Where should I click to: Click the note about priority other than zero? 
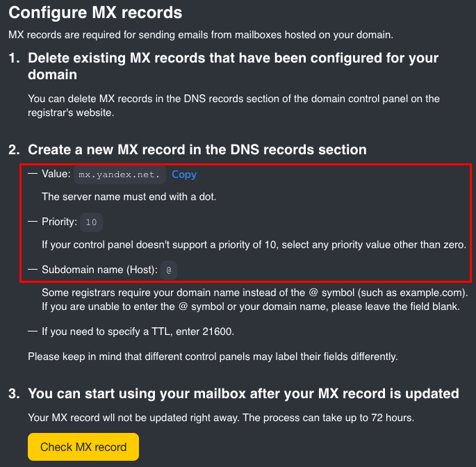[254, 245]
